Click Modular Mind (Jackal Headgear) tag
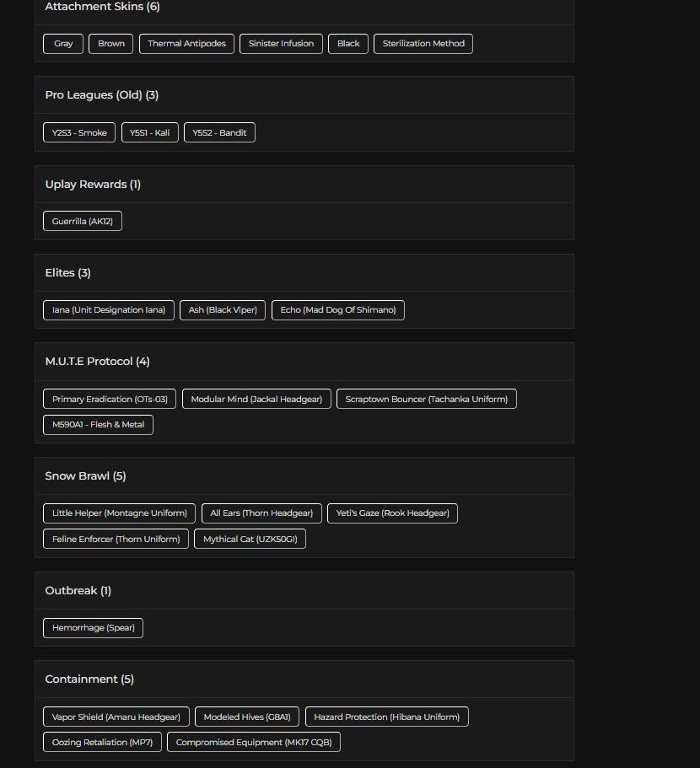Screen dimensions: 700x768 click(256, 399)
